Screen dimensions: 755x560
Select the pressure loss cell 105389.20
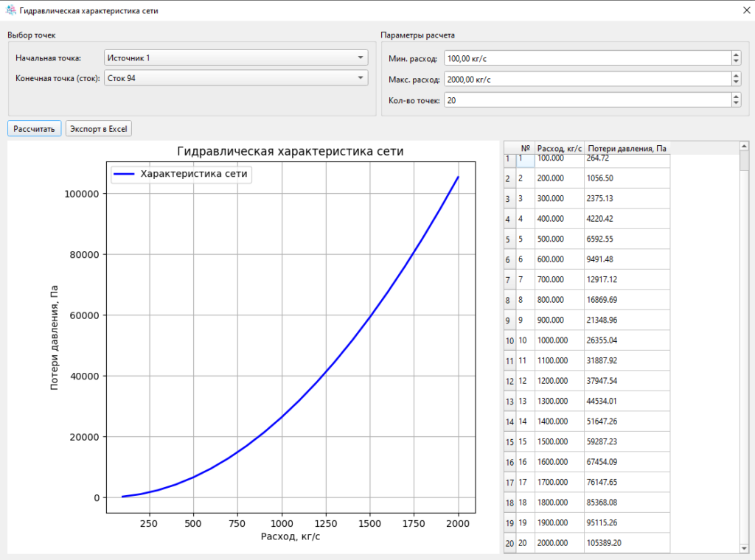pyautogui.click(x=627, y=542)
